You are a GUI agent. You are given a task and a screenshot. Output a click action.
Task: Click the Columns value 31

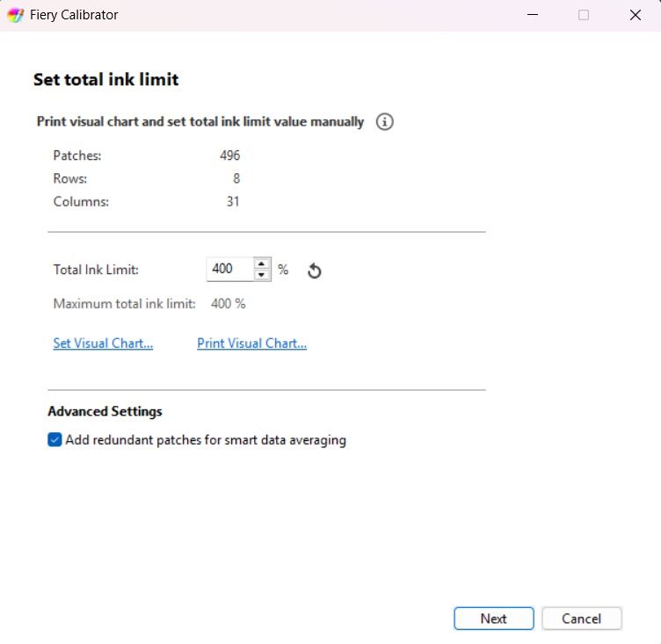[232, 201]
